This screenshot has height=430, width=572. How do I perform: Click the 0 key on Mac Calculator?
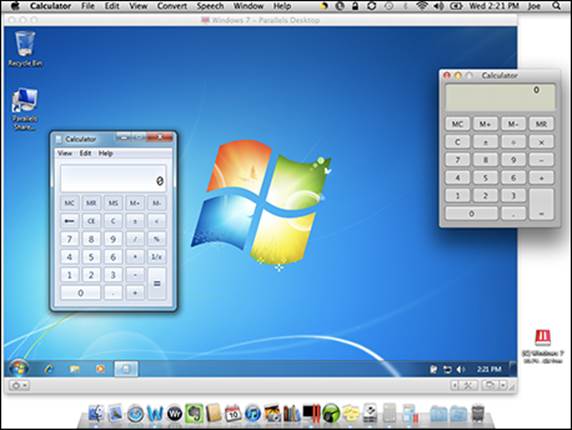[x=471, y=213]
